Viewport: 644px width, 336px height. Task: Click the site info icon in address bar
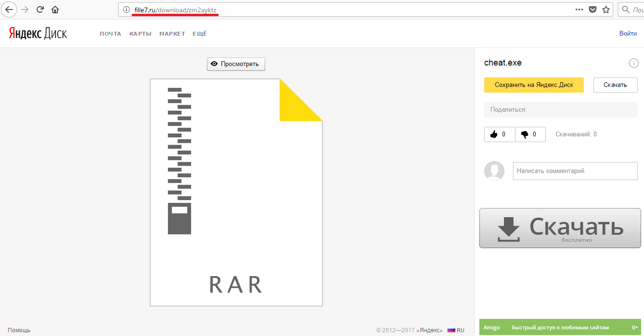click(x=126, y=9)
